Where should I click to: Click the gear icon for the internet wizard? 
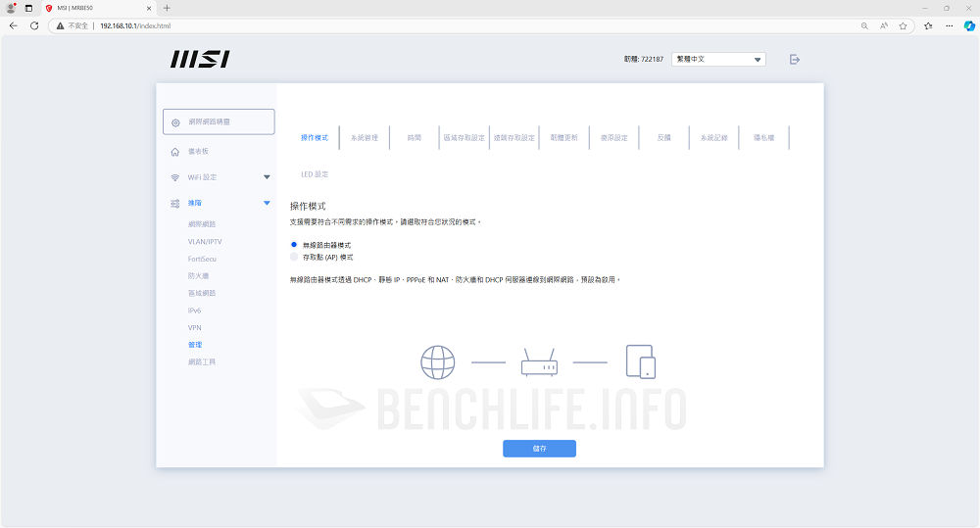point(175,122)
